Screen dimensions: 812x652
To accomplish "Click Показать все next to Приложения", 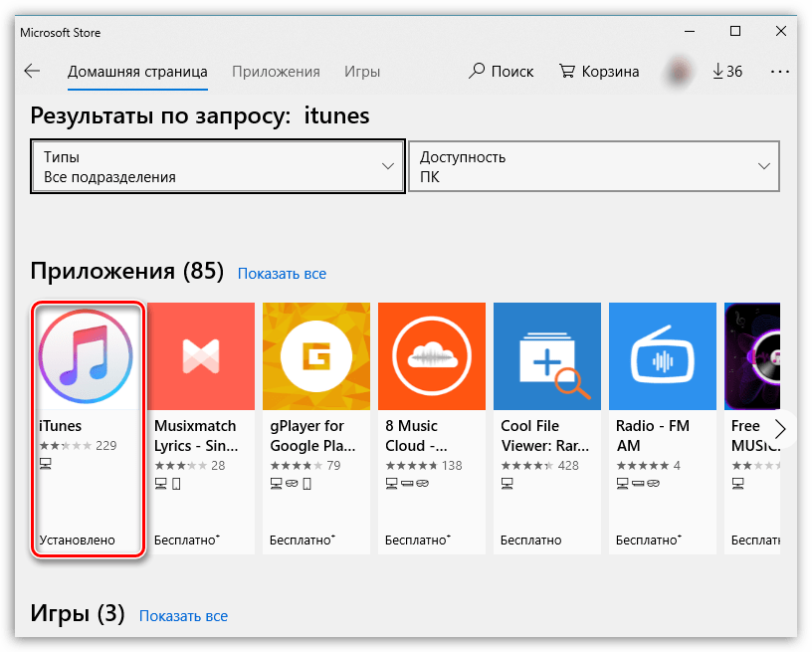I will [x=282, y=274].
